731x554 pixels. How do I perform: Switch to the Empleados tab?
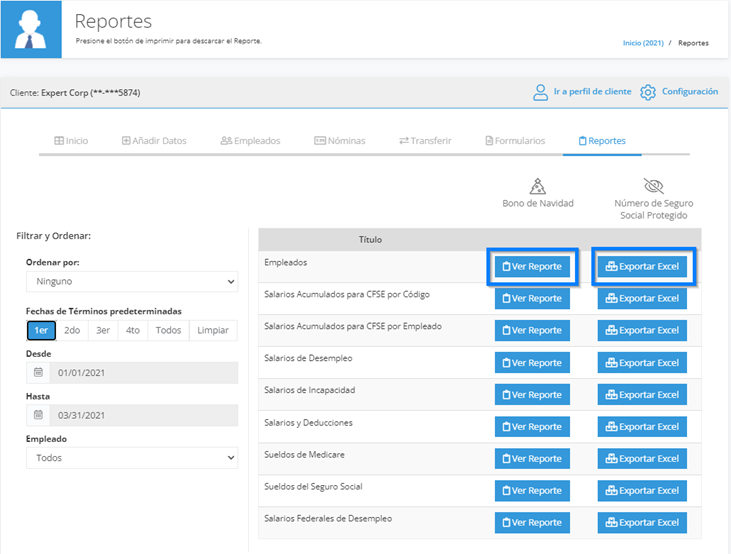(250, 141)
